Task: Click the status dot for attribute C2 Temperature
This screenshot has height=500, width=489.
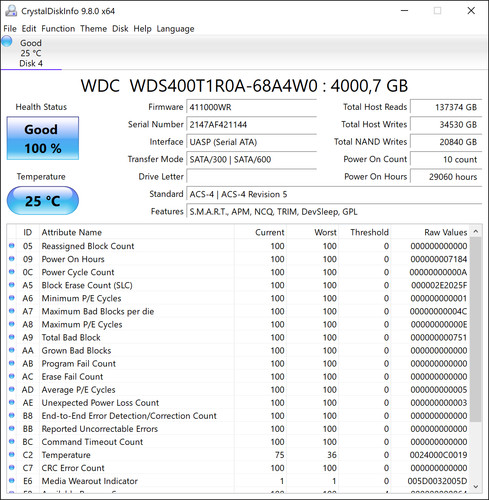Action: 12,454
